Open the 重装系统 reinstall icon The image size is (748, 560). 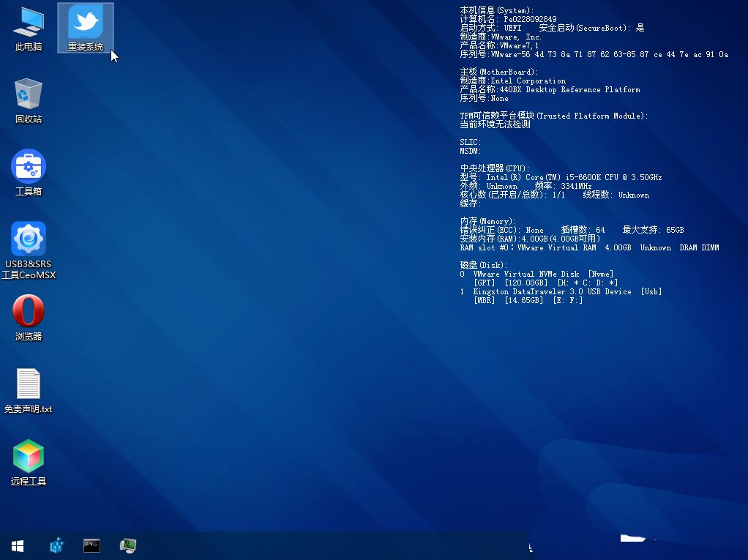86,28
